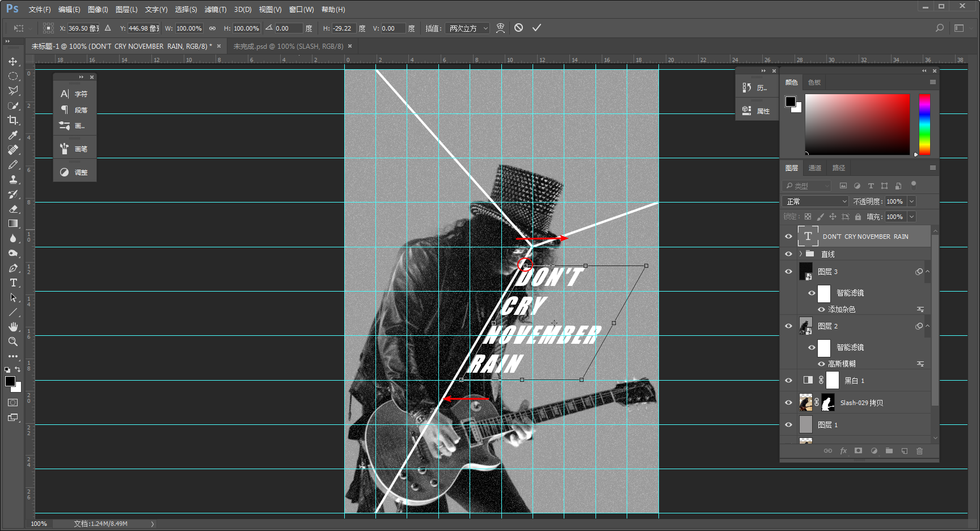Select the History Brush tool
The image size is (980, 531).
click(x=13, y=194)
